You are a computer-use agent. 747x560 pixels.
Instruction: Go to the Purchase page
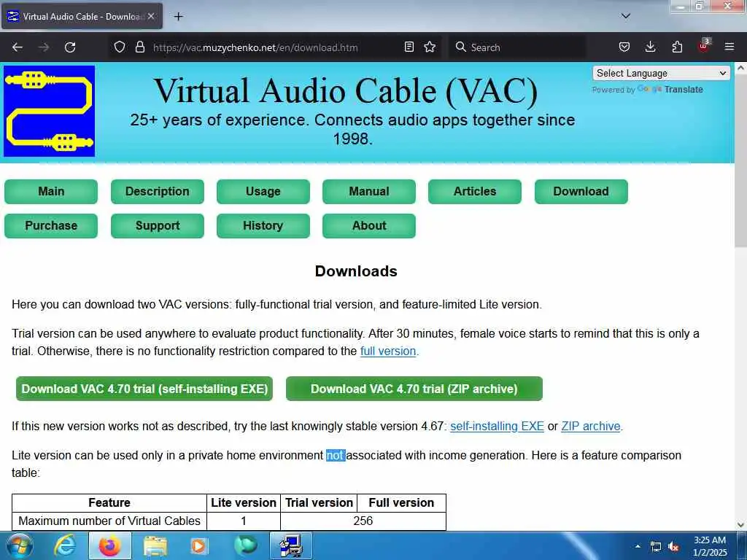coord(51,226)
